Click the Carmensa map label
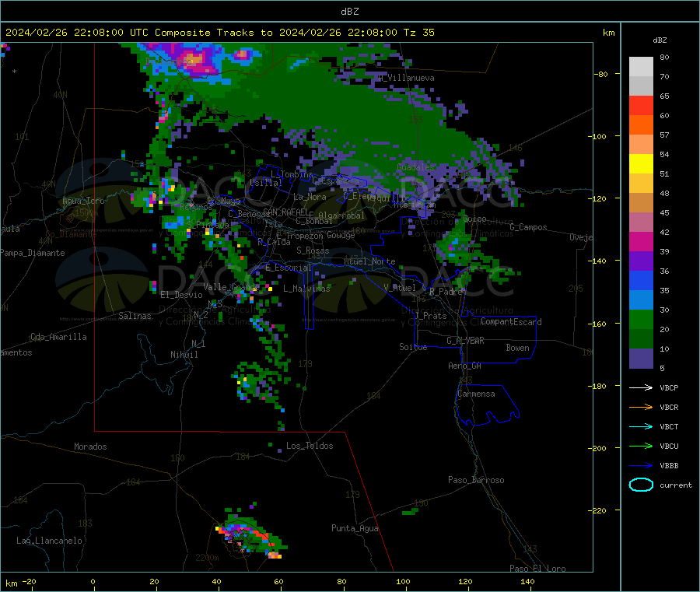Viewport: 700px width, 592px height. pos(476,394)
